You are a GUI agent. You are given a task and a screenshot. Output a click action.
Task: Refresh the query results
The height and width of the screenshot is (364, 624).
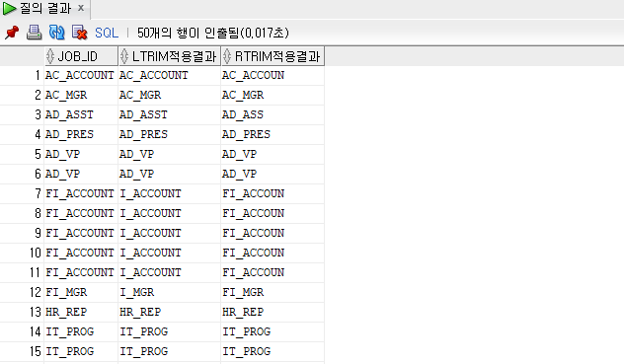pos(56,33)
